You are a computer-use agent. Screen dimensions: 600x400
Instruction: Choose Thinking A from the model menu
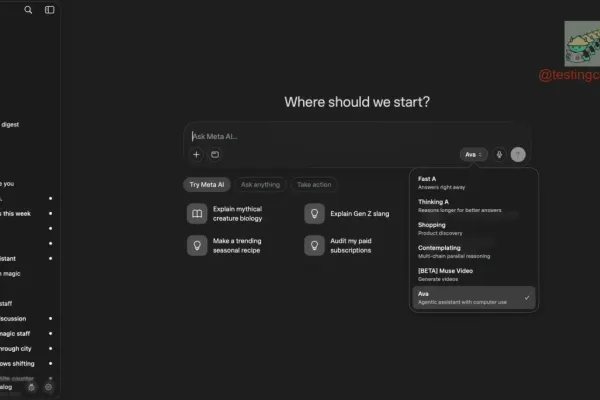[x=474, y=206]
